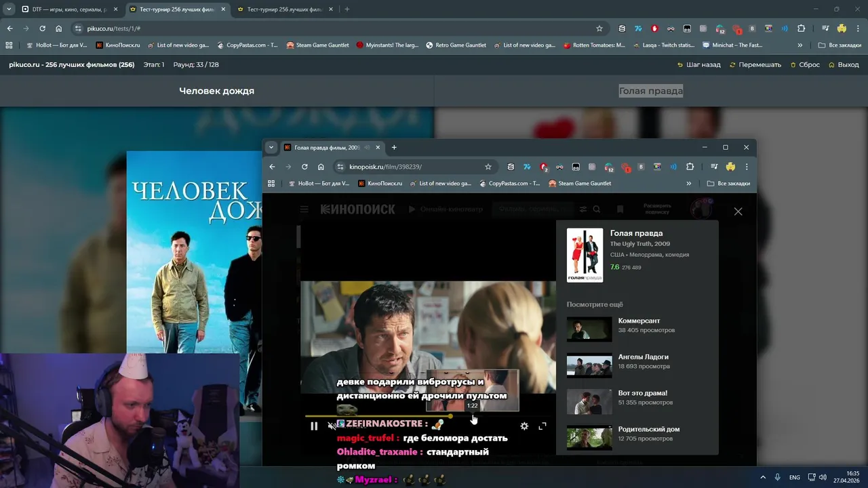868x488 pixels.
Task: Open Lasqa Twitch statistics bookmark
Action: 663,45
